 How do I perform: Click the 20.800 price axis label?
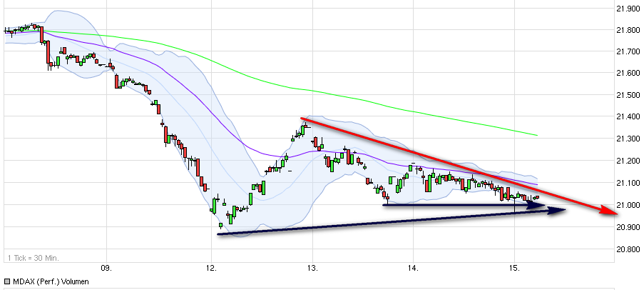coord(628,249)
